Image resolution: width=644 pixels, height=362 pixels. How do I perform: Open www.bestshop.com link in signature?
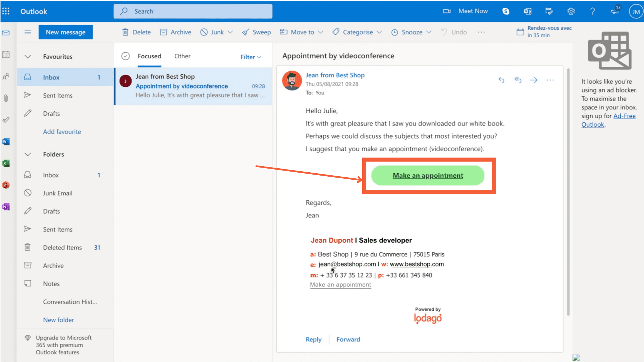click(417, 264)
